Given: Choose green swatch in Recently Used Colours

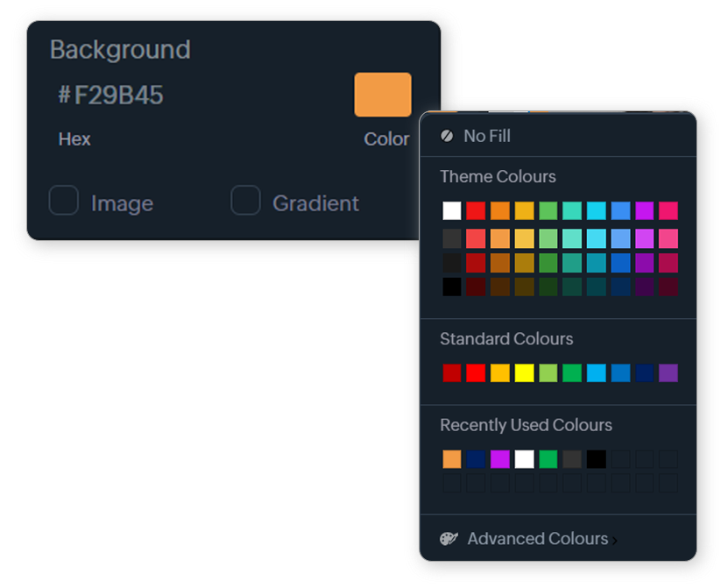Looking at the screenshot, I should coord(548,459).
